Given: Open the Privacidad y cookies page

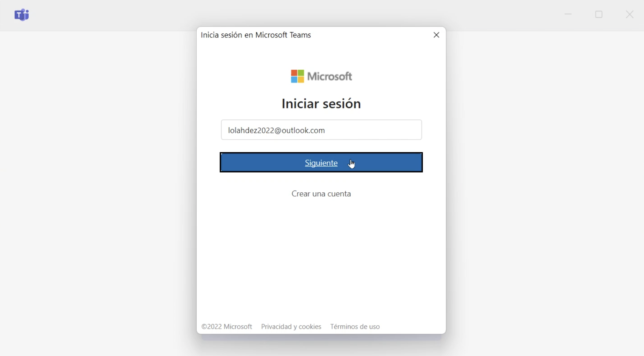Looking at the screenshot, I should tap(291, 327).
